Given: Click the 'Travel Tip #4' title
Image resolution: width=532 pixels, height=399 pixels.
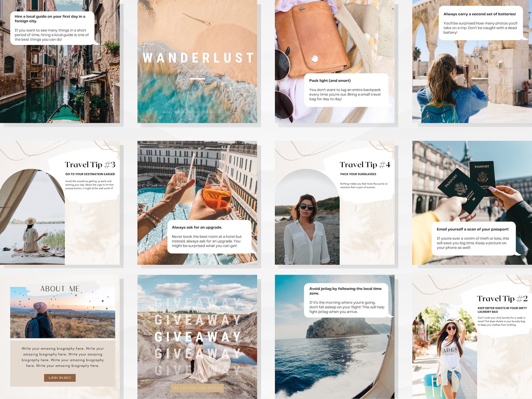Looking at the screenshot, I should point(365,164).
